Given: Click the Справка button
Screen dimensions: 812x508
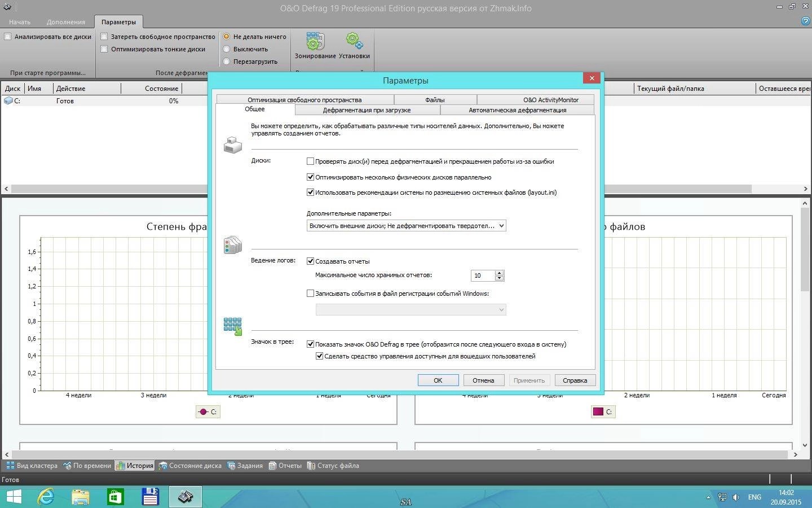Looking at the screenshot, I should pos(575,380).
